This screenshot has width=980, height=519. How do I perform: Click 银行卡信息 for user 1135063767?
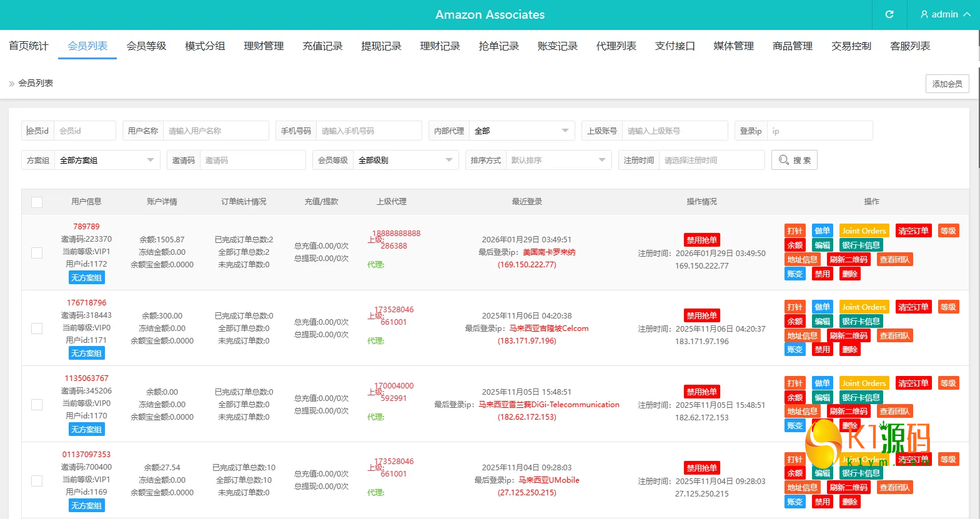[861, 397]
